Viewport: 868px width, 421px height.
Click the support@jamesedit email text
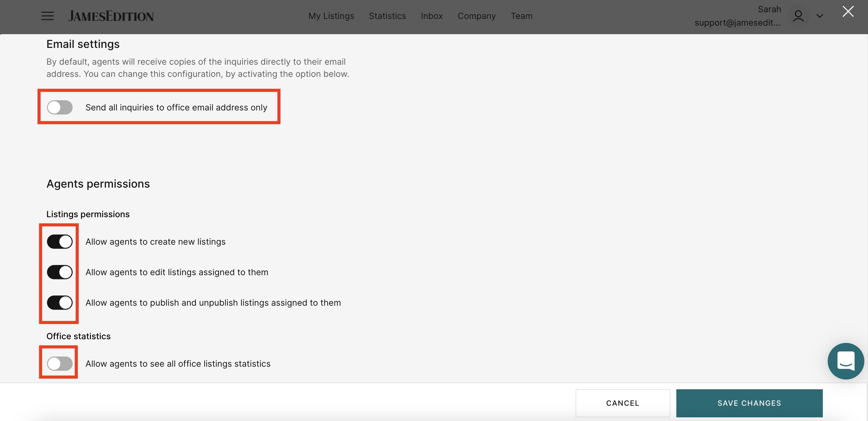[x=737, y=23]
